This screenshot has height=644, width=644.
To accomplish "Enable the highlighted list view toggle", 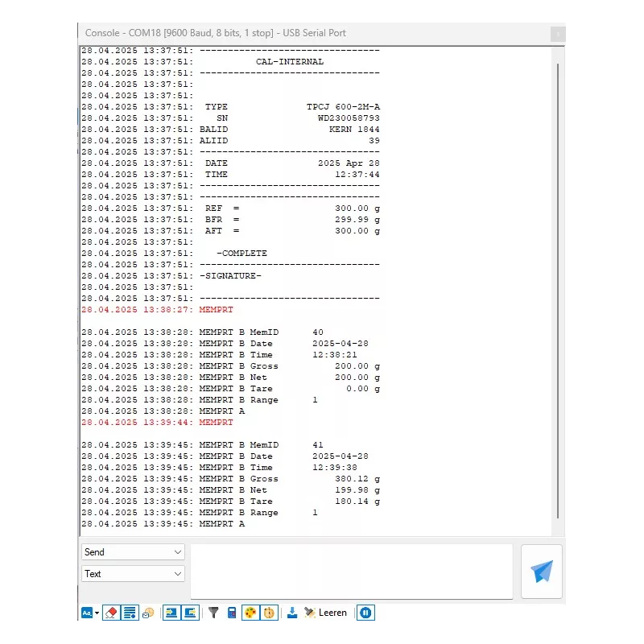I will pos(130,613).
